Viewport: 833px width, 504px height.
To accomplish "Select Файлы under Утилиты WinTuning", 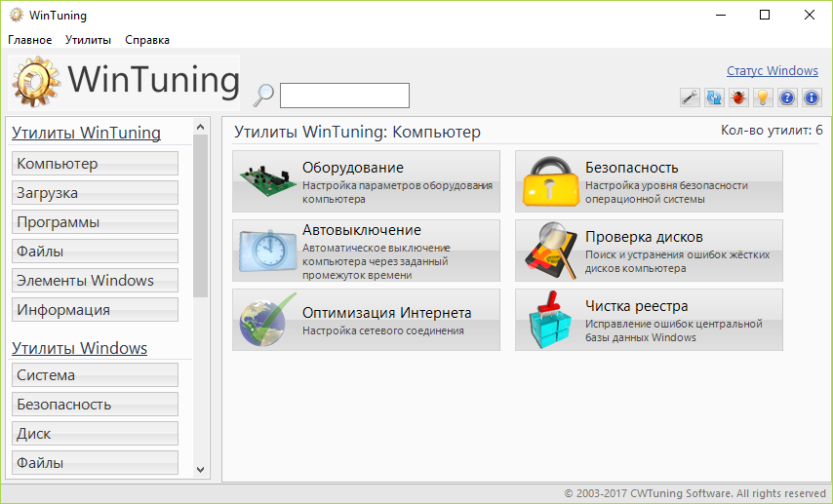I will (x=95, y=252).
